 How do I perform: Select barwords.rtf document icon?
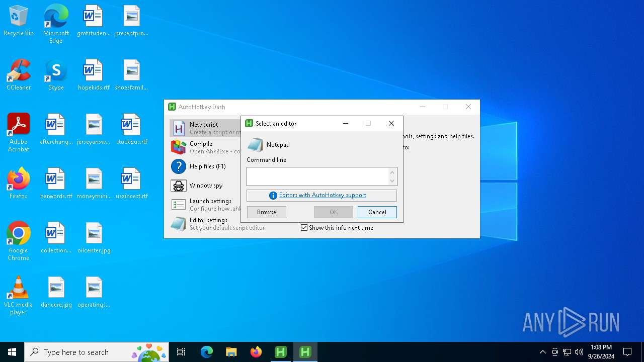pyautogui.click(x=56, y=184)
